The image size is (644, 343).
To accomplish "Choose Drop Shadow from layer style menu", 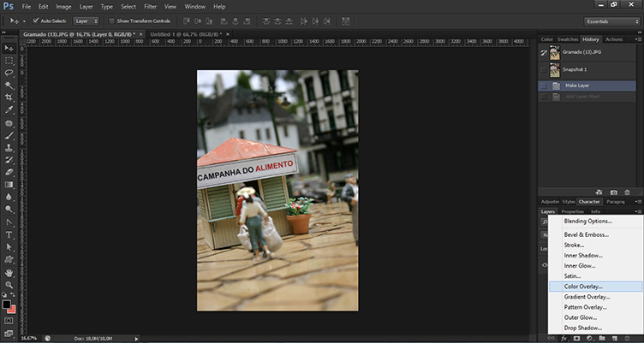I will (582, 328).
